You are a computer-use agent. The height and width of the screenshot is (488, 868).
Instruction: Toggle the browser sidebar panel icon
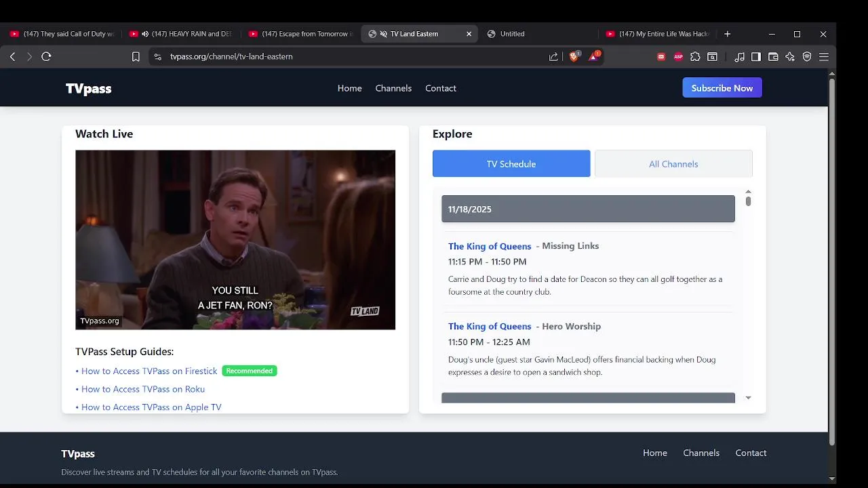point(756,57)
